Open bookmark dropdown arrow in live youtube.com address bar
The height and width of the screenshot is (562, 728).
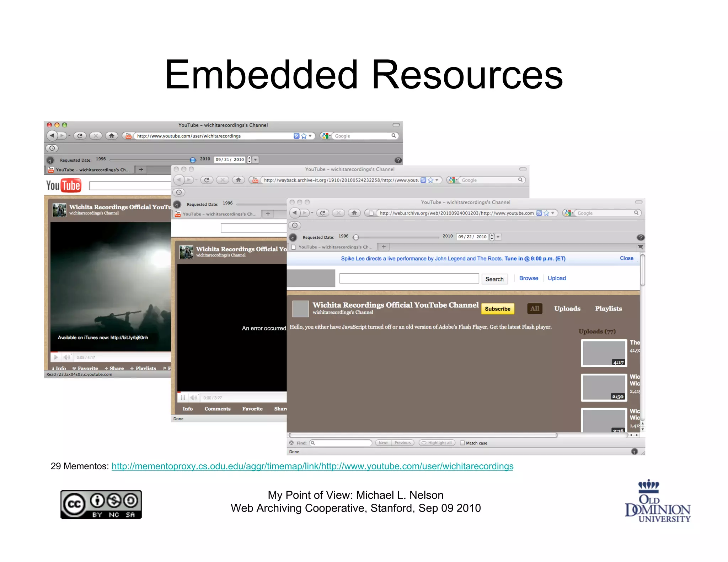(310, 136)
